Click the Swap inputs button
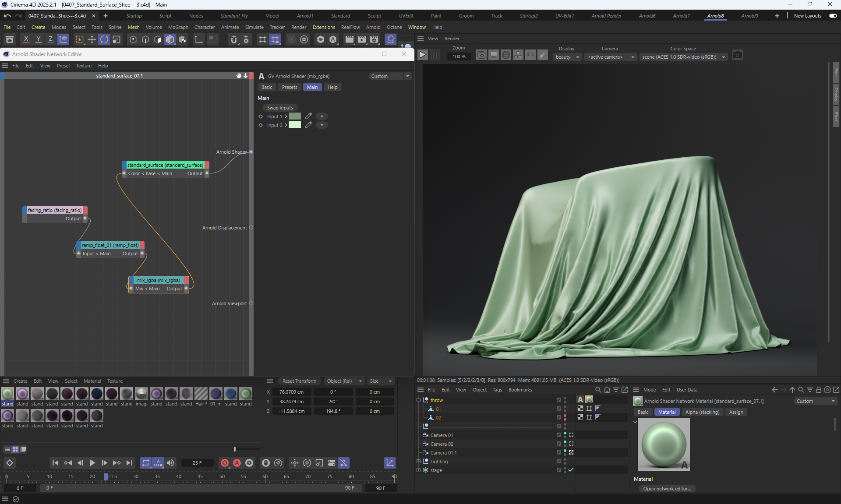Viewport: 841px width, 504px height. pos(280,108)
